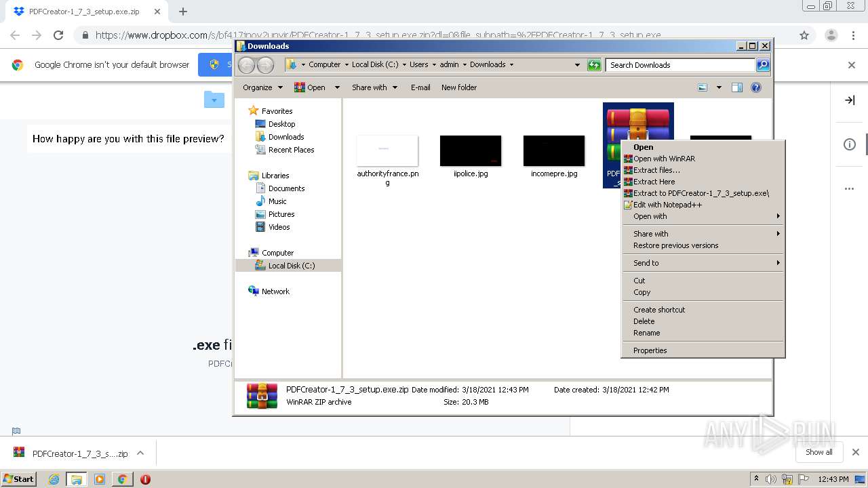Image resolution: width=868 pixels, height=488 pixels.
Task: Click Explorer forward navigation arrow
Action: point(266,65)
